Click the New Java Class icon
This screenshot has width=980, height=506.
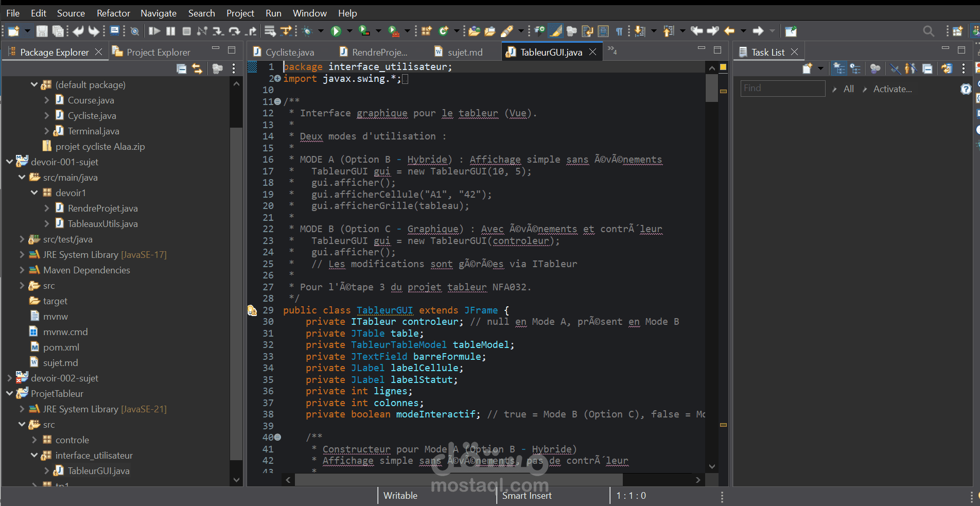[x=443, y=31]
